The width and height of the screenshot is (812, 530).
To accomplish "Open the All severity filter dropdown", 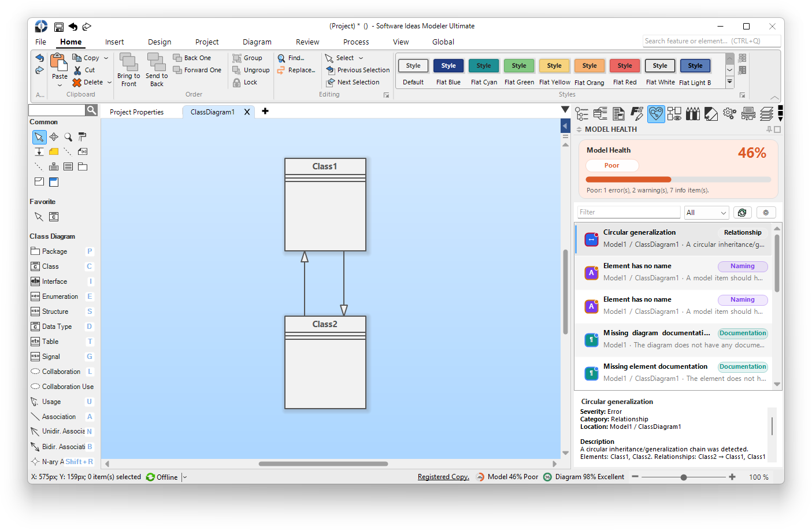I will [x=706, y=213].
